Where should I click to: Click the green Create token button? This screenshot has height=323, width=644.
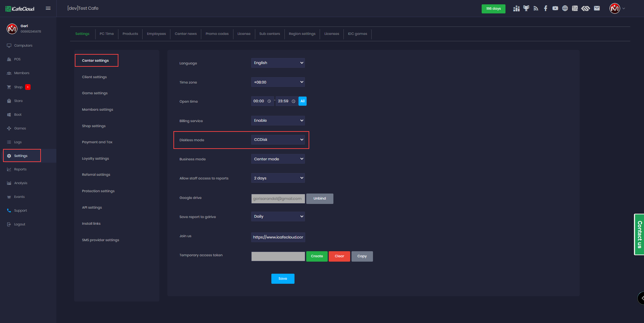[317, 256]
